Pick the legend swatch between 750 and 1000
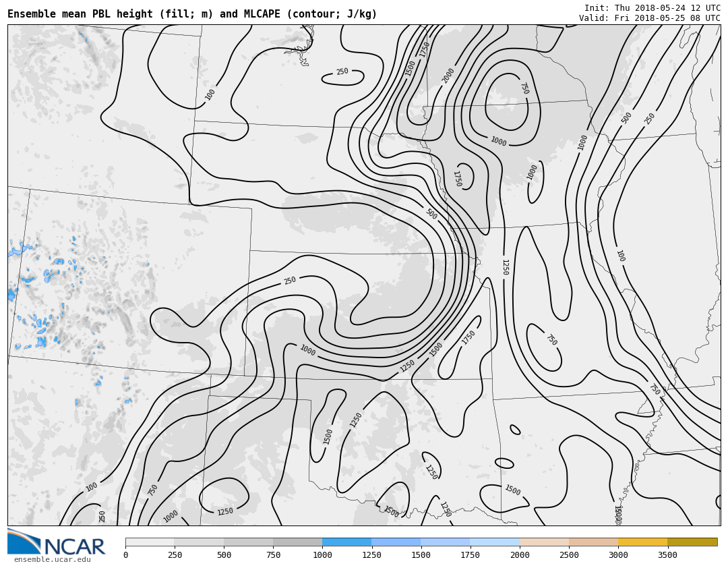 coord(297,542)
